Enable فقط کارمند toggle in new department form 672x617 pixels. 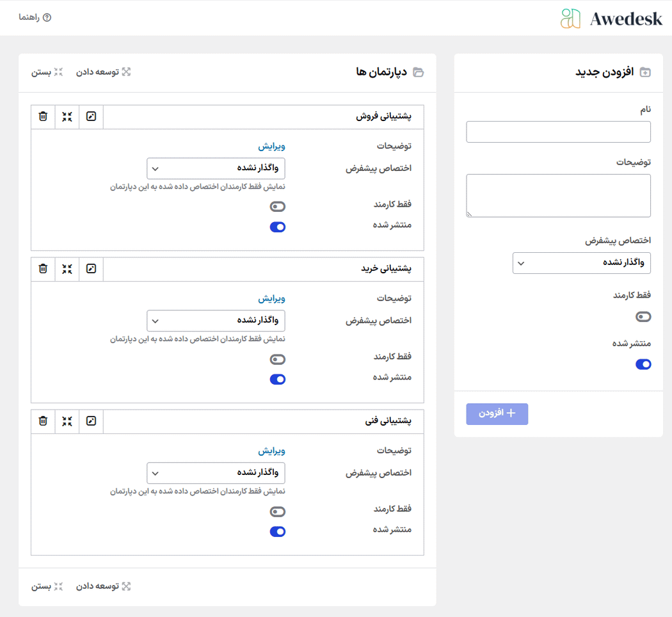(643, 317)
